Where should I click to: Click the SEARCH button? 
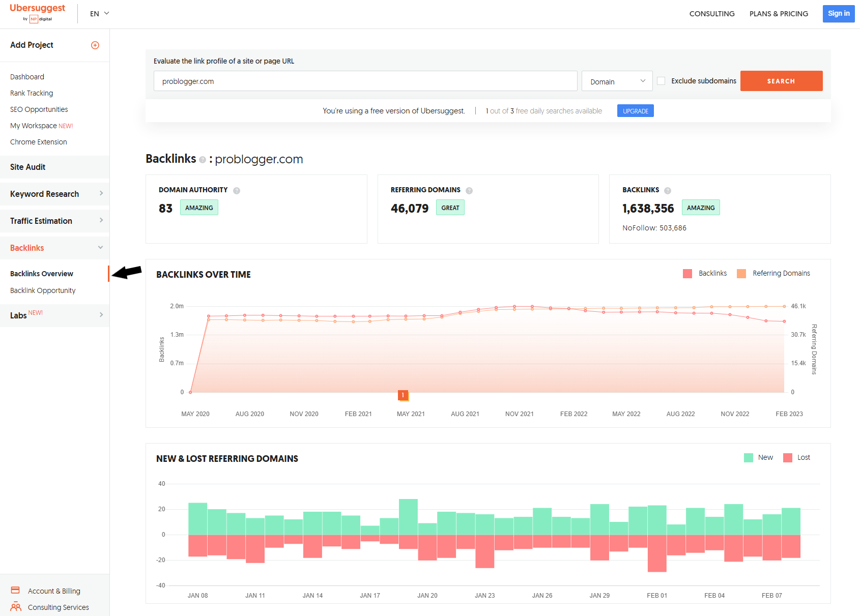point(781,81)
